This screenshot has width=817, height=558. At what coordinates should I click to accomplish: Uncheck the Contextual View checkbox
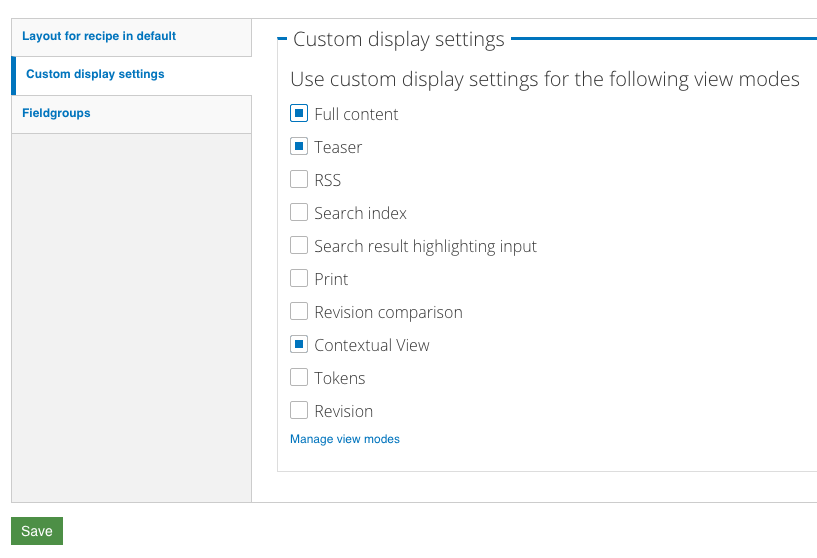pyautogui.click(x=299, y=345)
